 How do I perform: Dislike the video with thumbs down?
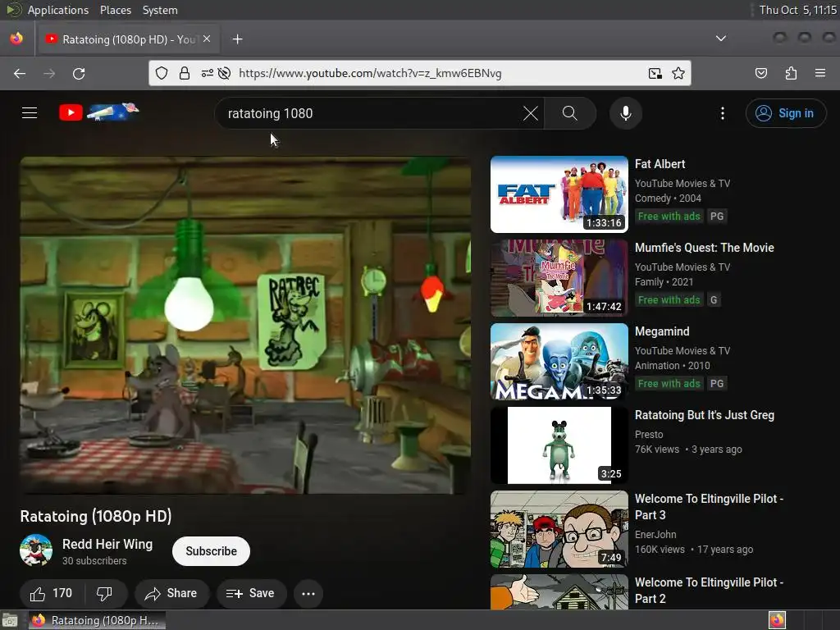(104, 593)
